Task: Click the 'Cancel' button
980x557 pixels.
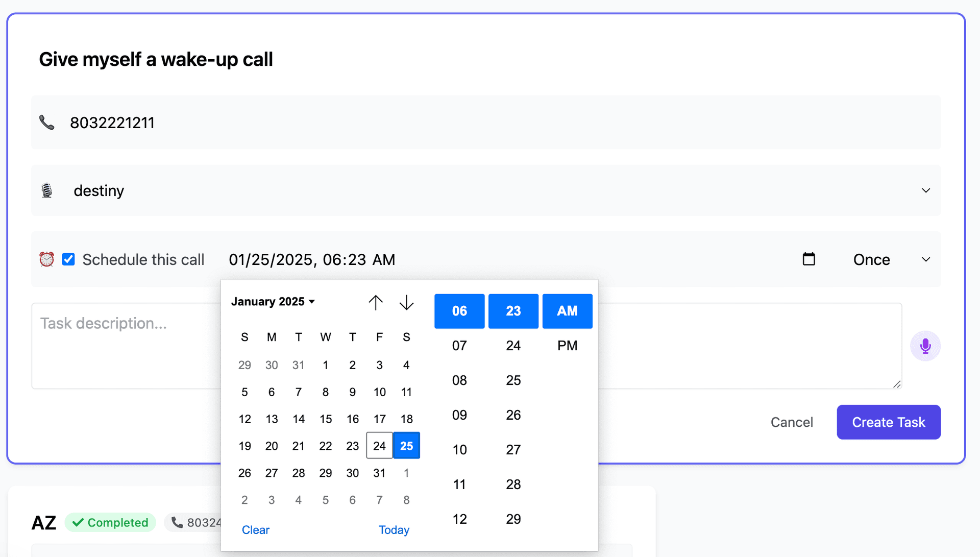Action: click(x=793, y=422)
